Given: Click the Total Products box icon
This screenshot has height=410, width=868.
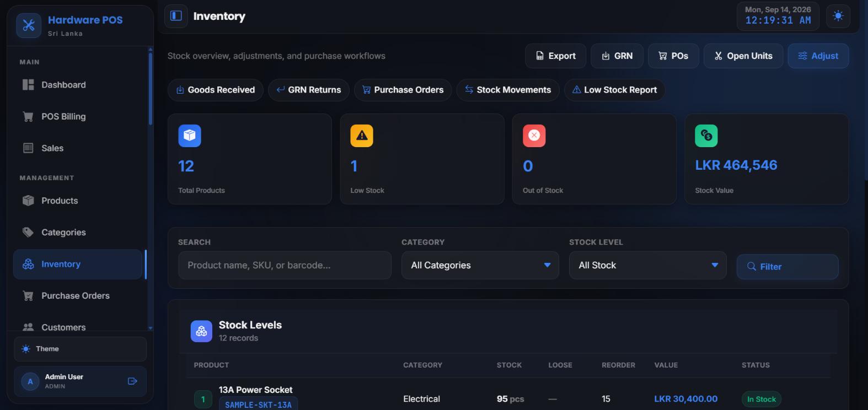Looking at the screenshot, I should 190,136.
